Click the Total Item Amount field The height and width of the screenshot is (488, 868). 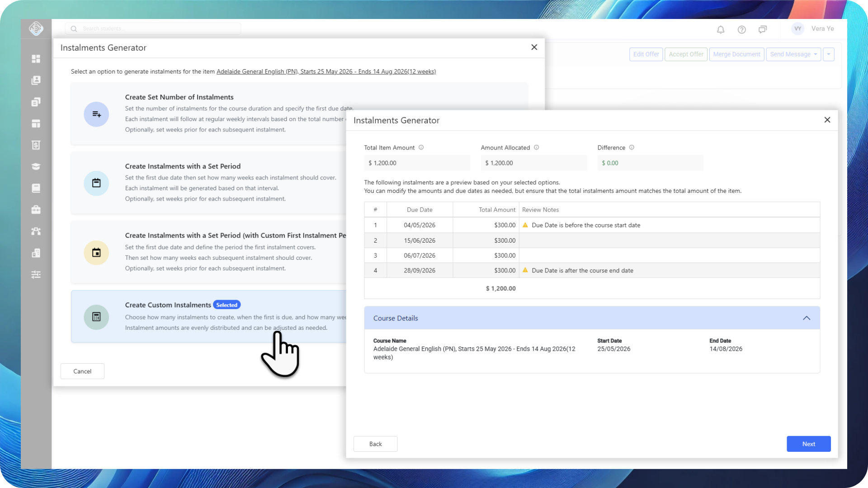(417, 163)
